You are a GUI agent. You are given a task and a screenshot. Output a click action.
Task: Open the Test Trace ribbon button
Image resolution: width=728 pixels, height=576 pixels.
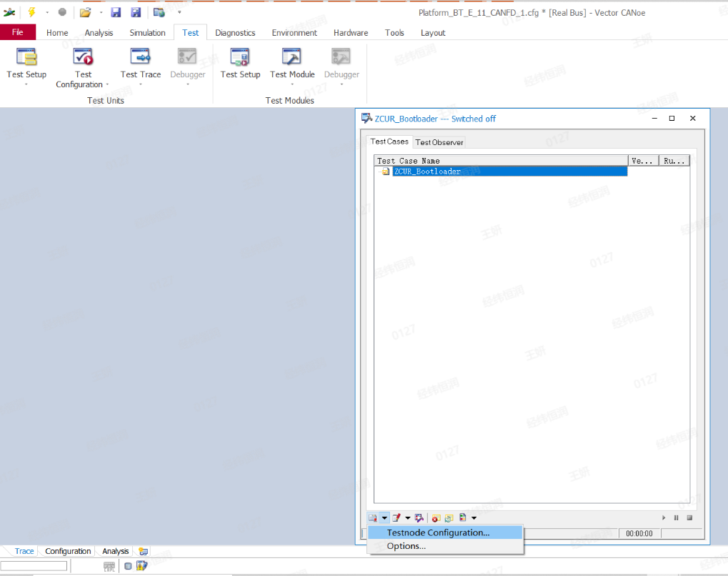point(141,66)
